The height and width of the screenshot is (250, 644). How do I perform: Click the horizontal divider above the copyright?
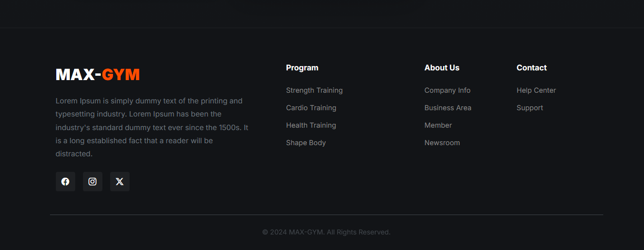pyautogui.click(x=326, y=215)
